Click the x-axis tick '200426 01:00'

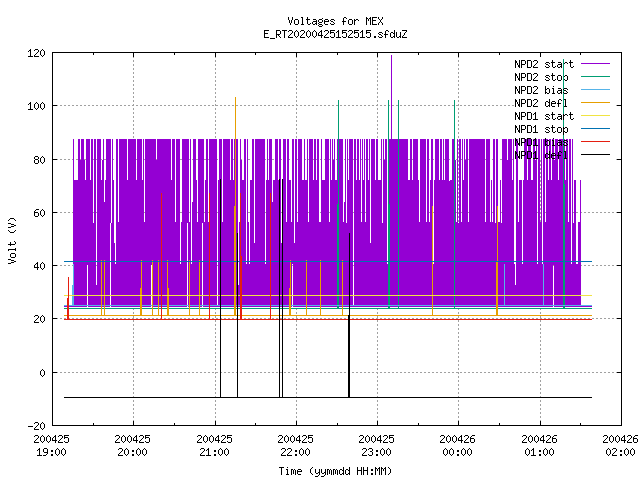tap(540, 446)
